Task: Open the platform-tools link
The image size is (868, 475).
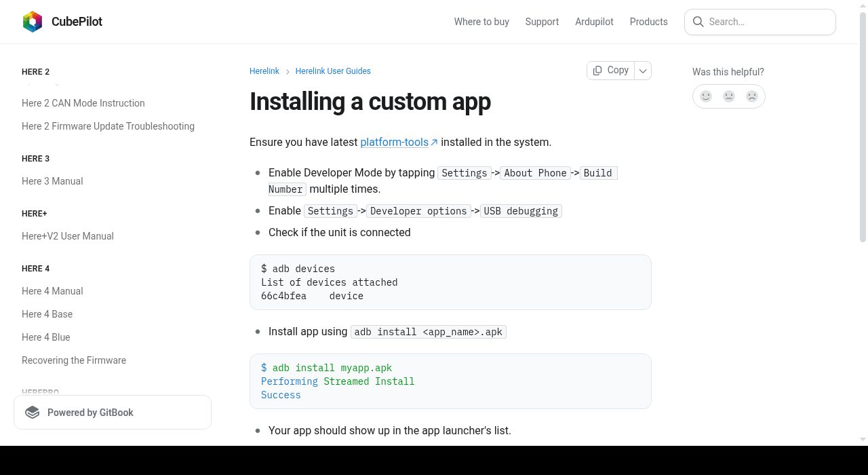Action: (394, 142)
